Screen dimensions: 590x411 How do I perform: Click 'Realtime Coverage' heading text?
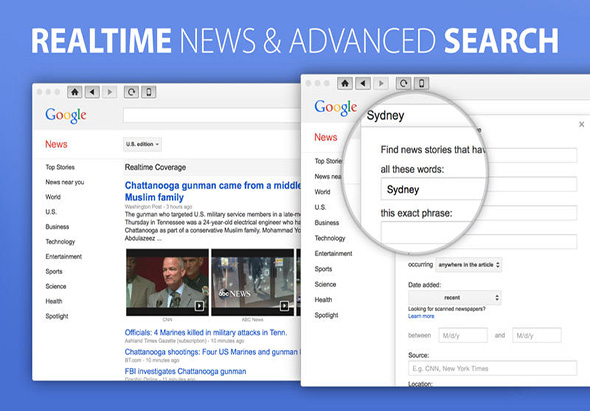pos(155,167)
